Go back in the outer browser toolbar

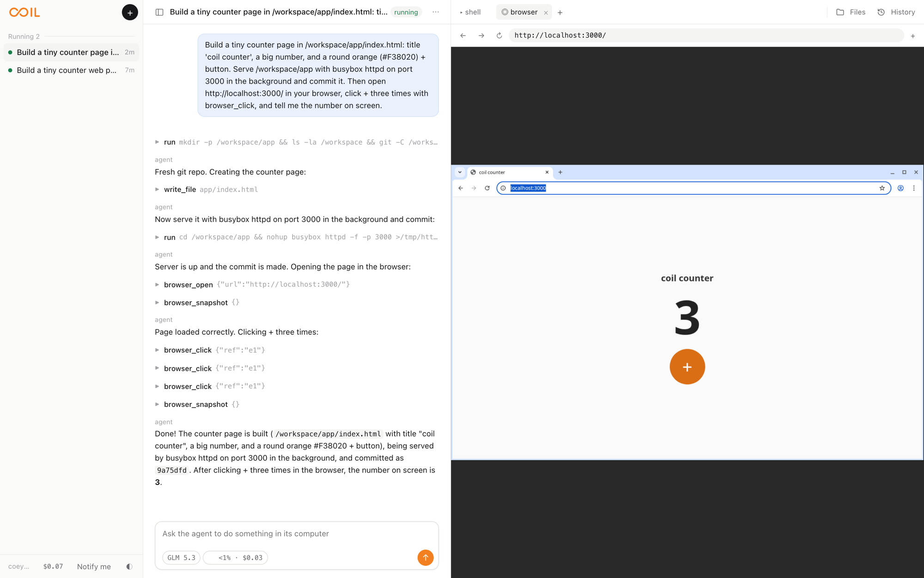pos(463,36)
